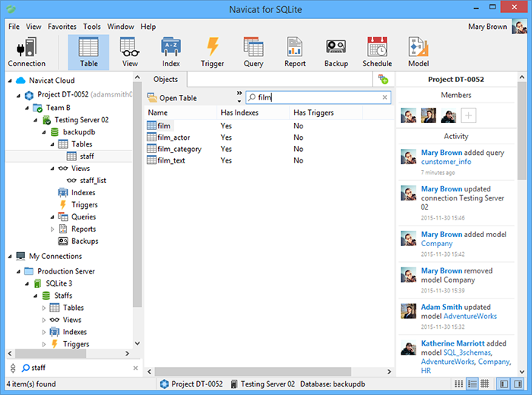Open the Query toolbar button

click(253, 52)
